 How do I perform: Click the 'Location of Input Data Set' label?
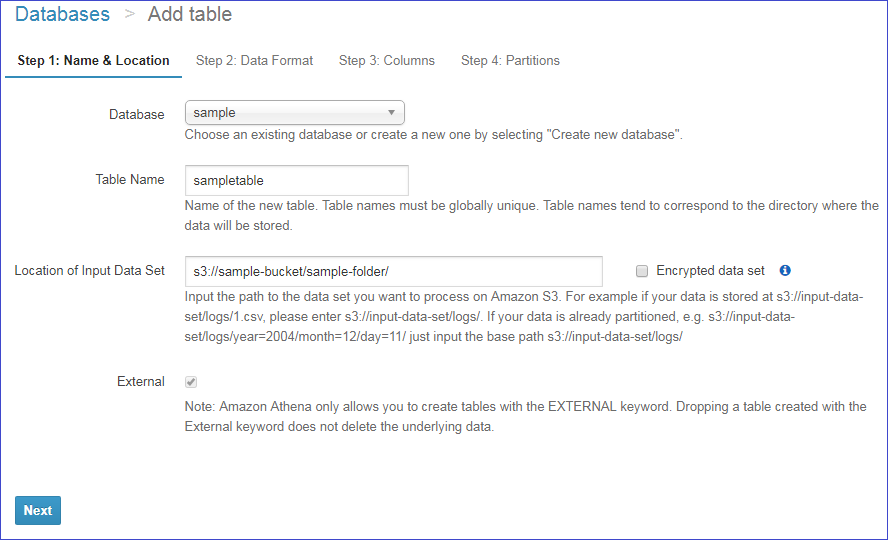click(x=89, y=270)
